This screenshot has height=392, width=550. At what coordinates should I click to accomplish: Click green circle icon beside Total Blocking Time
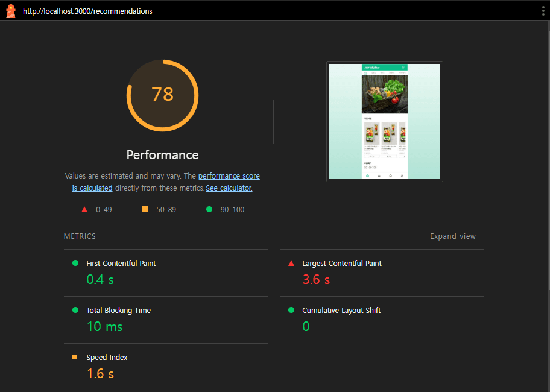[x=75, y=310]
